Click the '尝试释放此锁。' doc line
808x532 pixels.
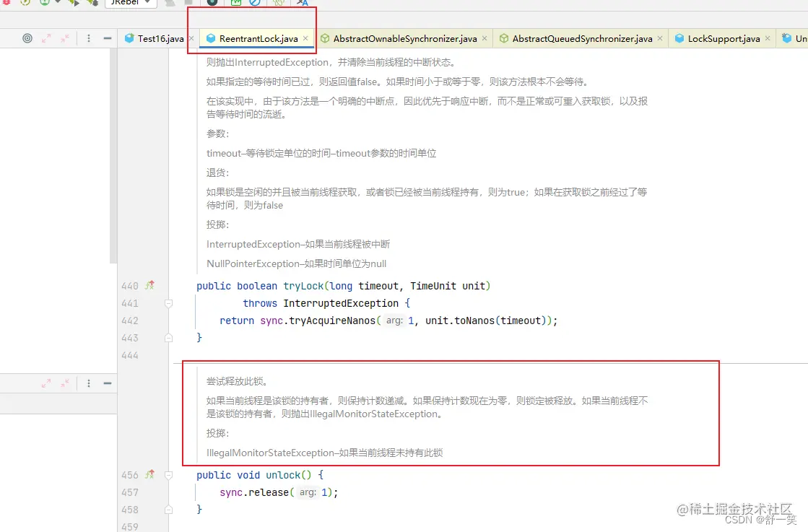237,382
